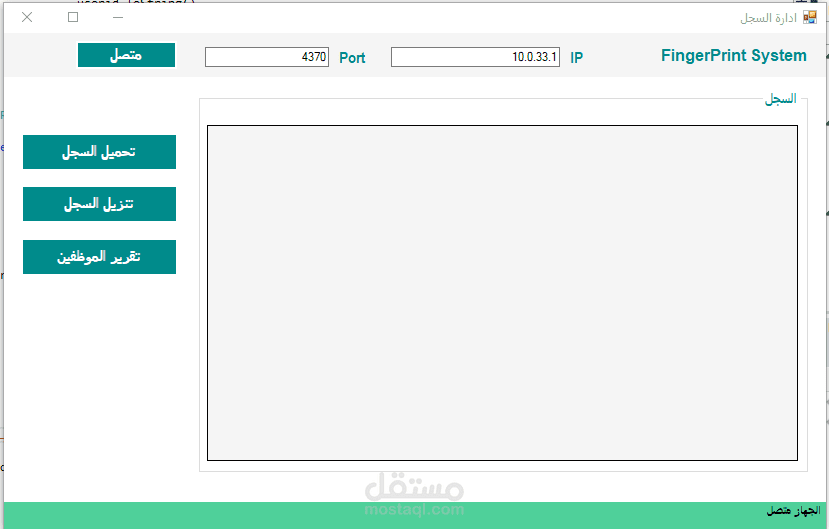Click the تحميل السجل button
Screen dimensions: 829x529
click(99, 152)
